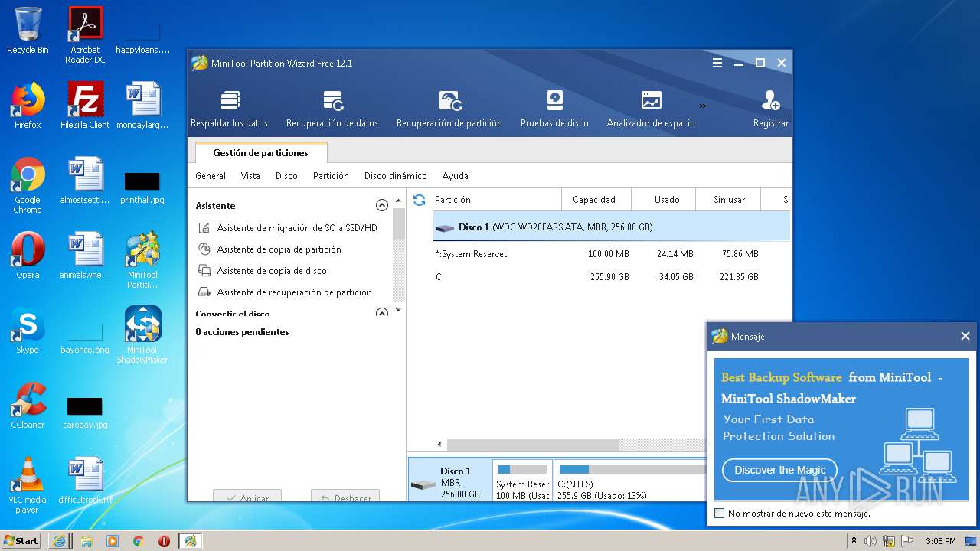Click left panel scroll down arrow

coord(398,310)
